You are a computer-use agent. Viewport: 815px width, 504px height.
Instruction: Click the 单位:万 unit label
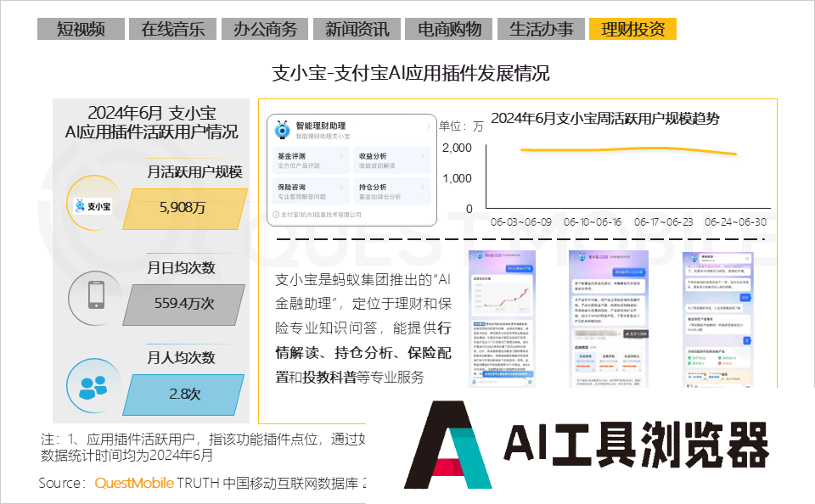tap(461, 126)
